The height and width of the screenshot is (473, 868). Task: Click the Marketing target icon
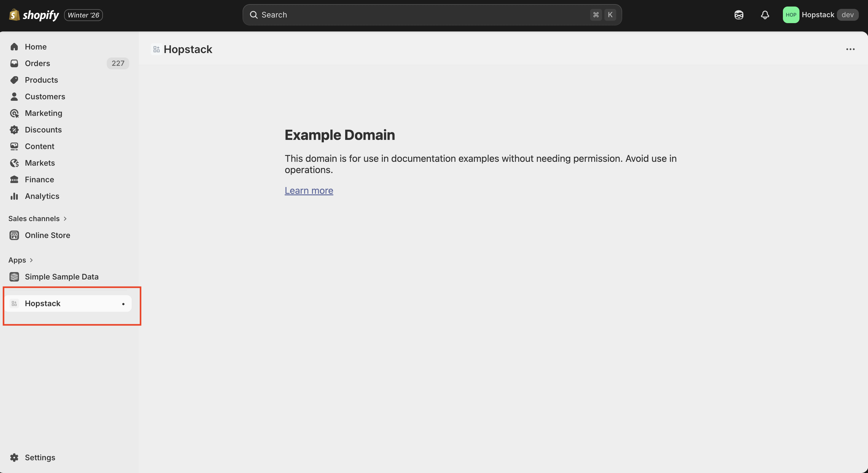(14, 114)
